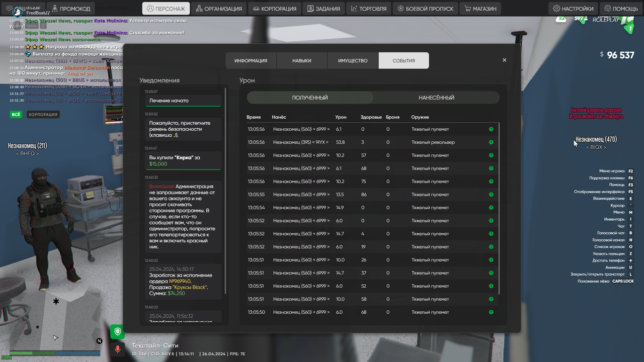This screenshot has height=362, width=644.
Task: Click the Броня column header
Action: click(x=392, y=117)
